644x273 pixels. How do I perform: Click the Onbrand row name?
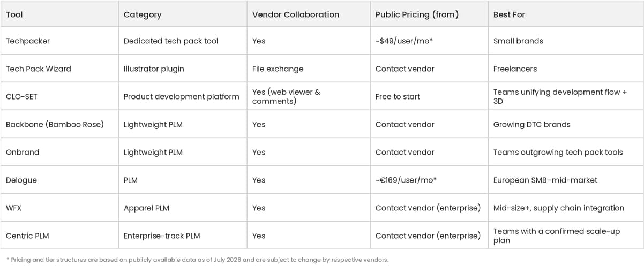point(59,152)
